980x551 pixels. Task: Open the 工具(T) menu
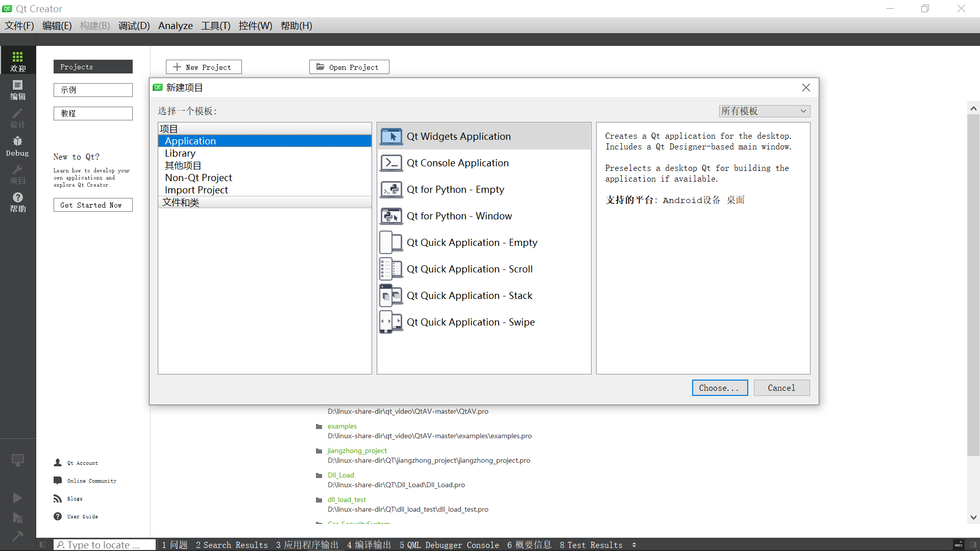pos(215,26)
